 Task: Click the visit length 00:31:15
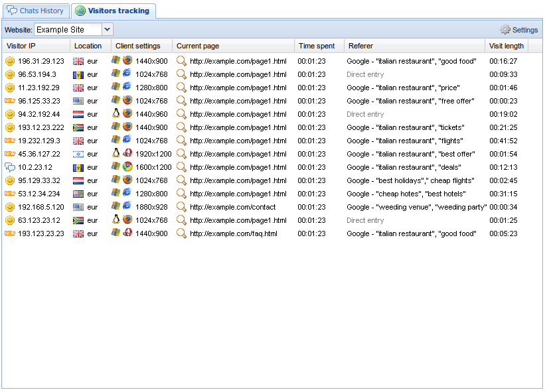[503, 194]
